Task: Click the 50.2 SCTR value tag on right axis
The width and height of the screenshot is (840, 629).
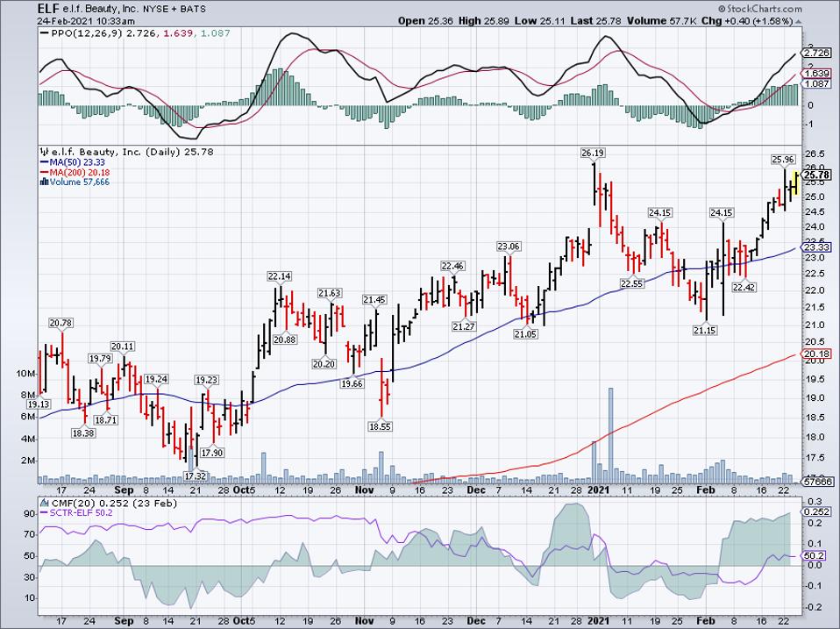Action: (815, 556)
